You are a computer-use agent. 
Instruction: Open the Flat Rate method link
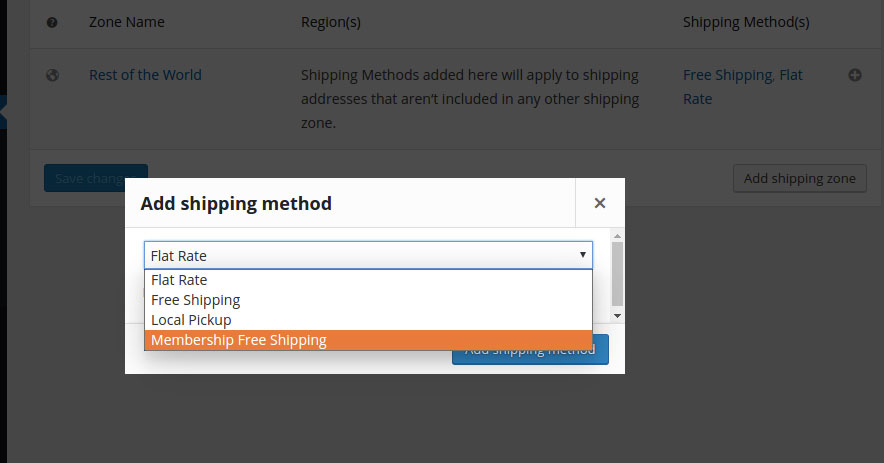click(743, 87)
